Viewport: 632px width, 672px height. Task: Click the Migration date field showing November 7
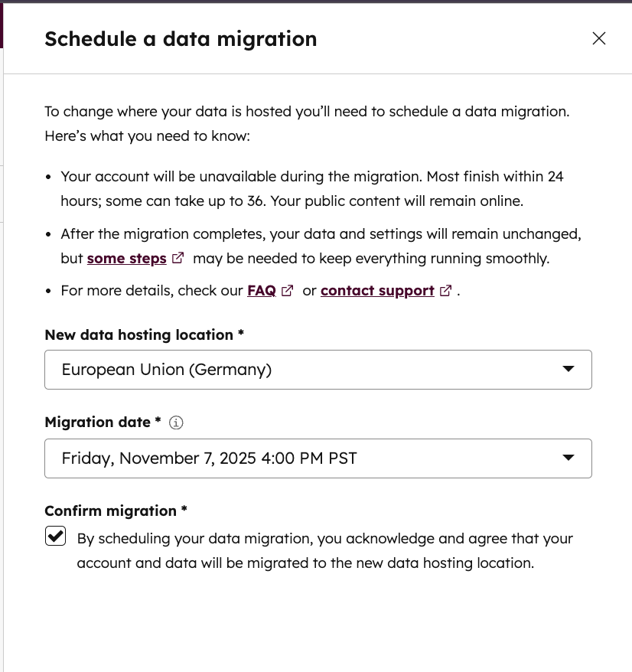coord(318,458)
